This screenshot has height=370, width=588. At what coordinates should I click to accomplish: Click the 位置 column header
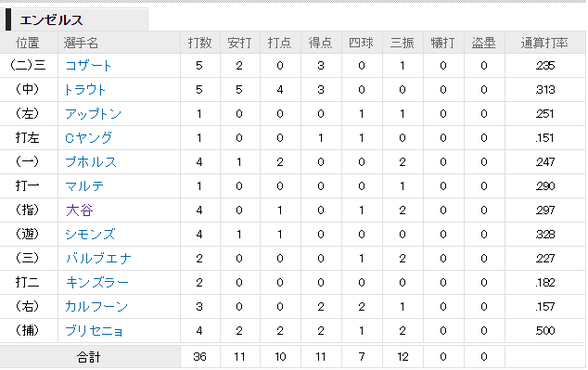27,43
